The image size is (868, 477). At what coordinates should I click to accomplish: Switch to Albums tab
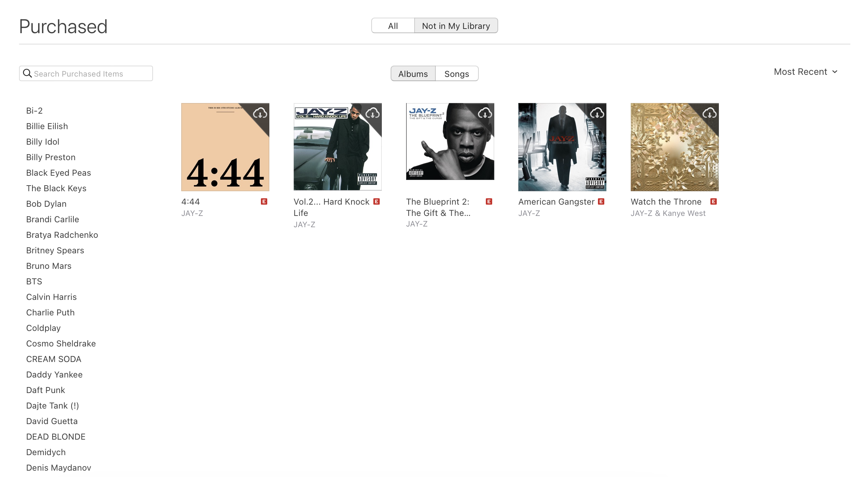click(x=412, y=73)
